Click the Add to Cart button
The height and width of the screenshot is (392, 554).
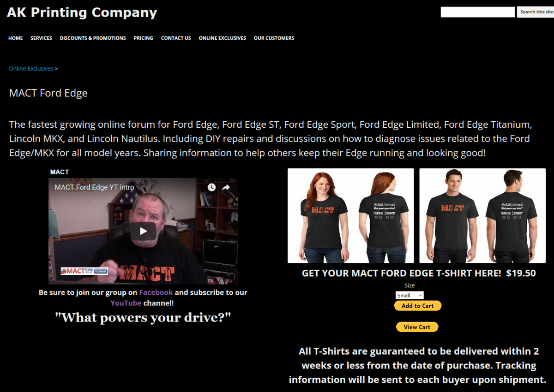coord(418,306)
